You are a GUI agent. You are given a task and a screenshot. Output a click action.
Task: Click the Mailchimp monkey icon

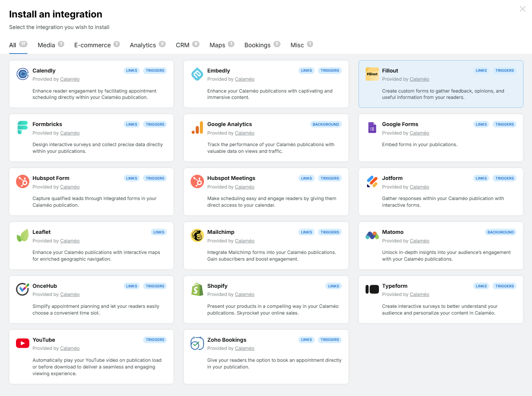(x=197, y=235)
